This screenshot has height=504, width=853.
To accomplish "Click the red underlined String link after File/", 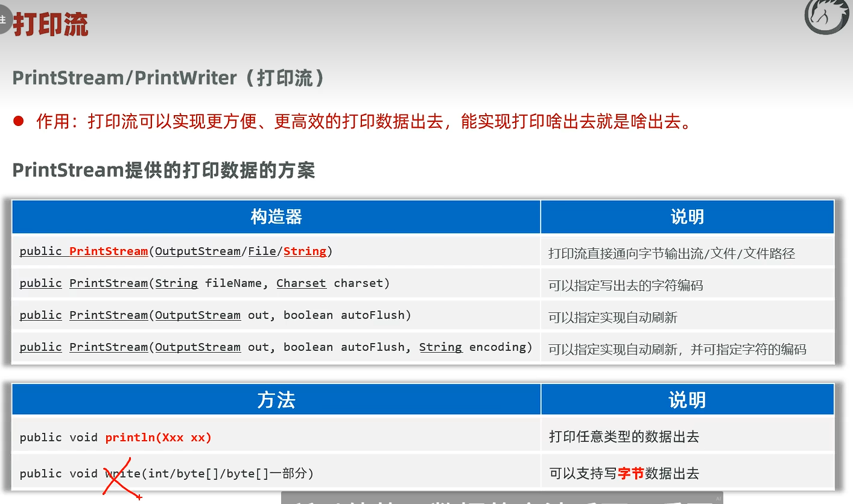I will click(305, 251).
